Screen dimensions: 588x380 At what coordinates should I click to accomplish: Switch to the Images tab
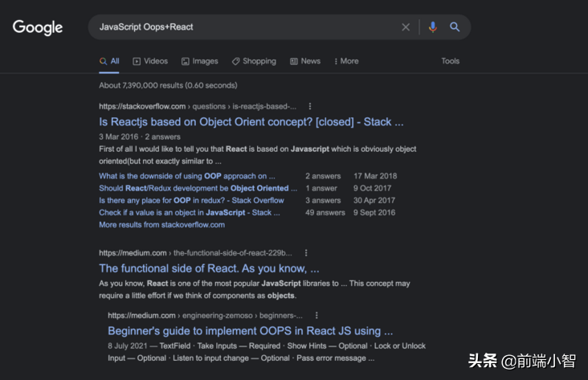click(199, 61)
